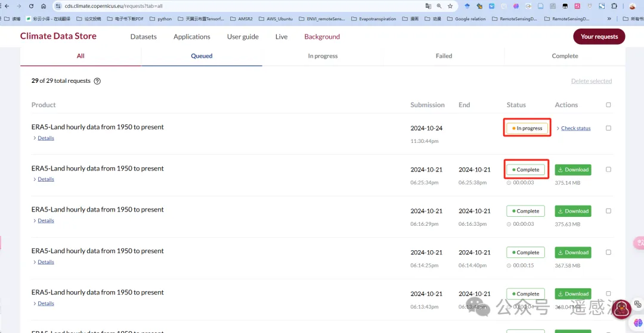Check the box for the 06:25:34pm request
Viewport: 644px width, 333px height.
click(608, 169)
